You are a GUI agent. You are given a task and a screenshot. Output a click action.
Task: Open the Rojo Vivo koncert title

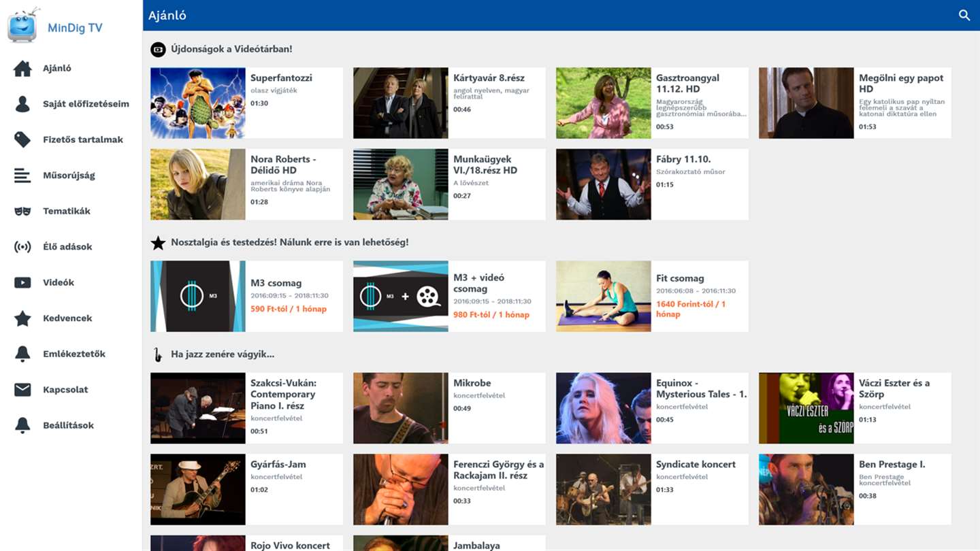290,545
